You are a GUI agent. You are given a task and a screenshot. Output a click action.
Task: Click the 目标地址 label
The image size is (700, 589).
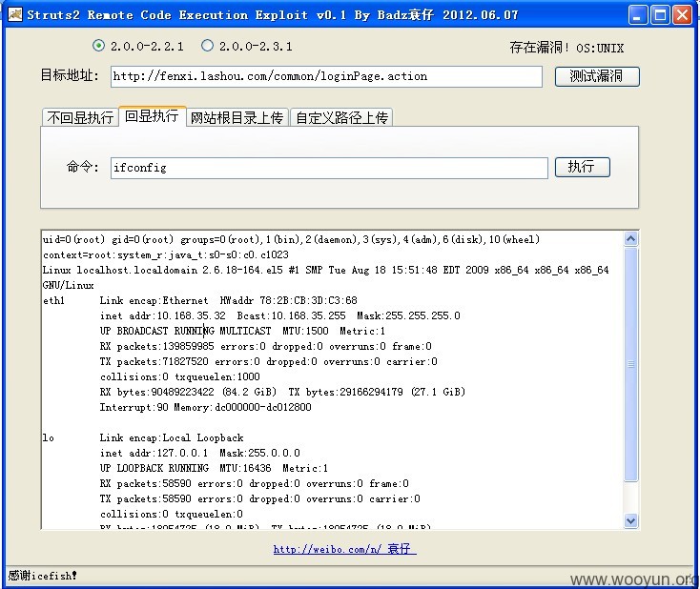70,75
